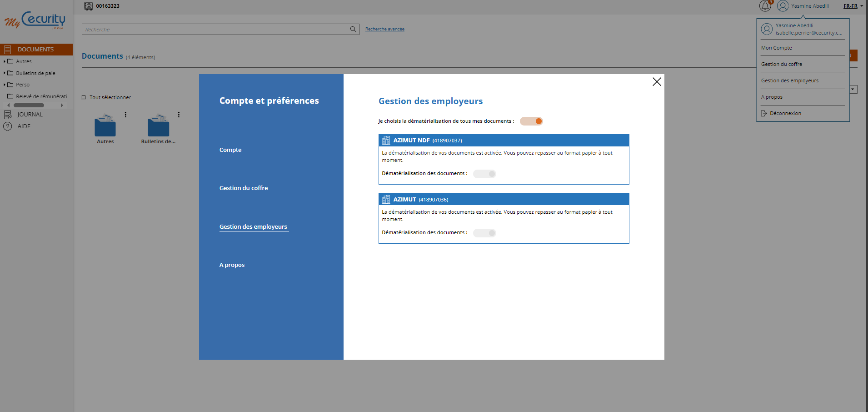Image resolution: width=868 pixels, height=412 pixels.
Task: Check the Tout sélectionner checkbox
Action: tap(84, 97)
